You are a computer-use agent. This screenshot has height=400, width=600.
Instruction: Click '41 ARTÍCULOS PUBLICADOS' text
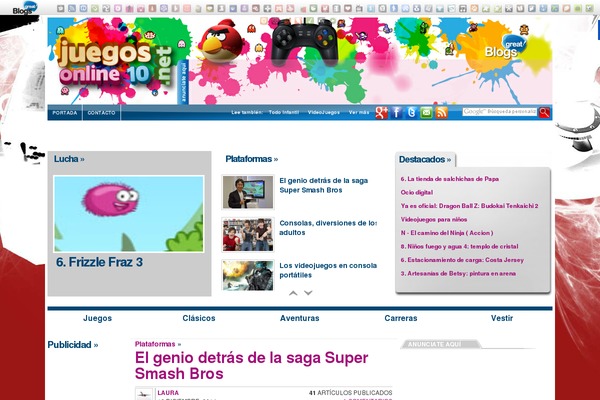pos(351,393)
